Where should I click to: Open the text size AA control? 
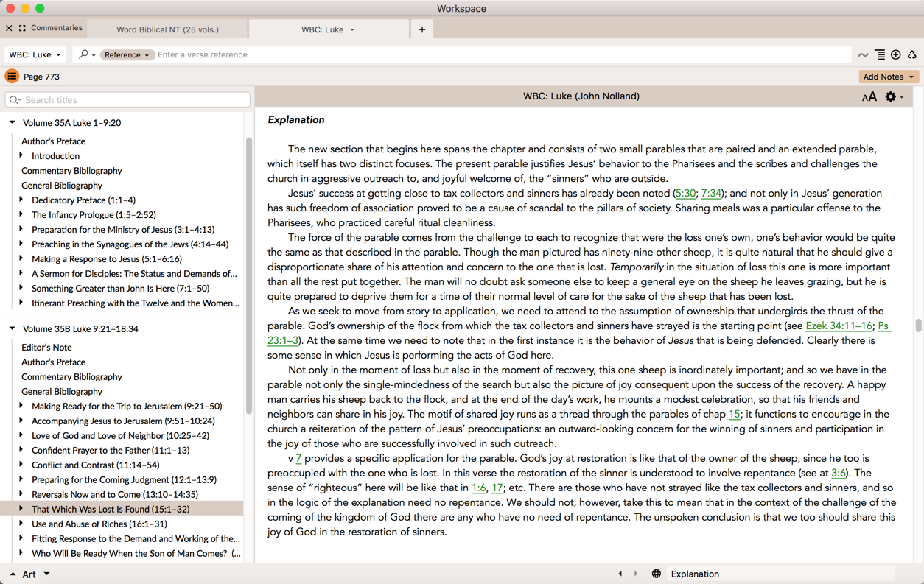[869, 96]
